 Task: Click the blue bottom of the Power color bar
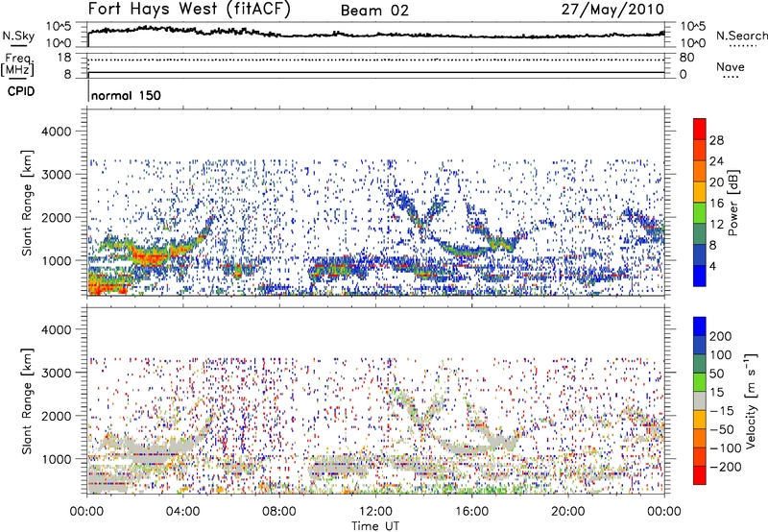[x=700, y=276]
